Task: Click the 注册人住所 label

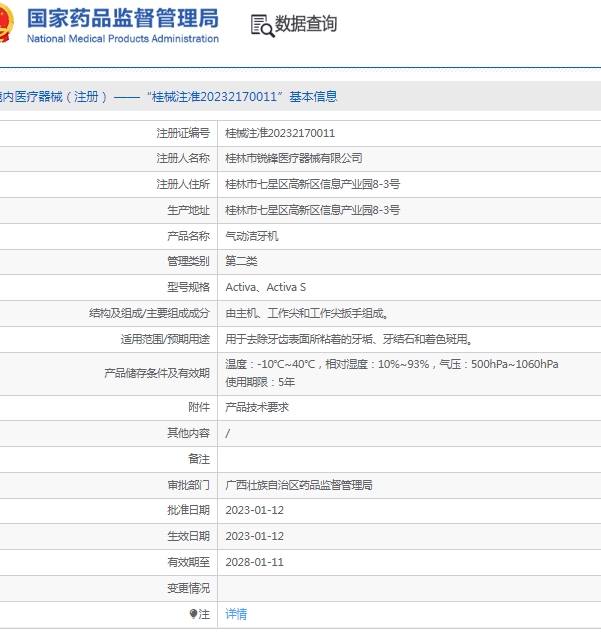Action: pyautogui.click(x=183, y=184)
